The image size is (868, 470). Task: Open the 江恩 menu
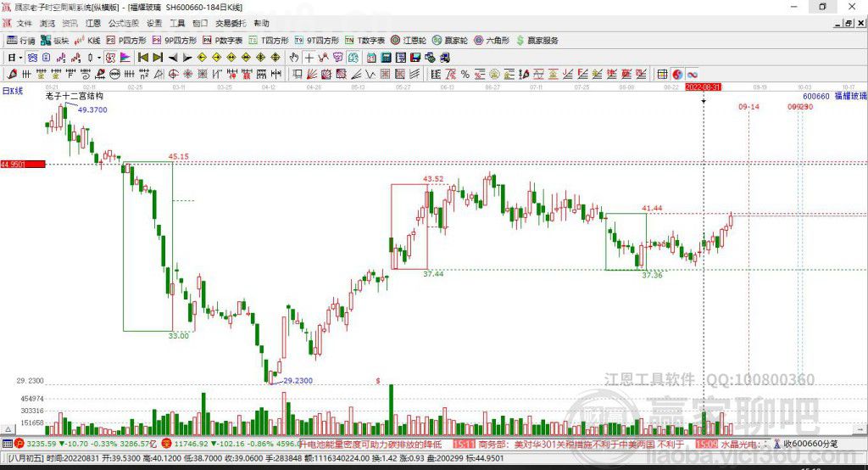(x=93, y=23)
